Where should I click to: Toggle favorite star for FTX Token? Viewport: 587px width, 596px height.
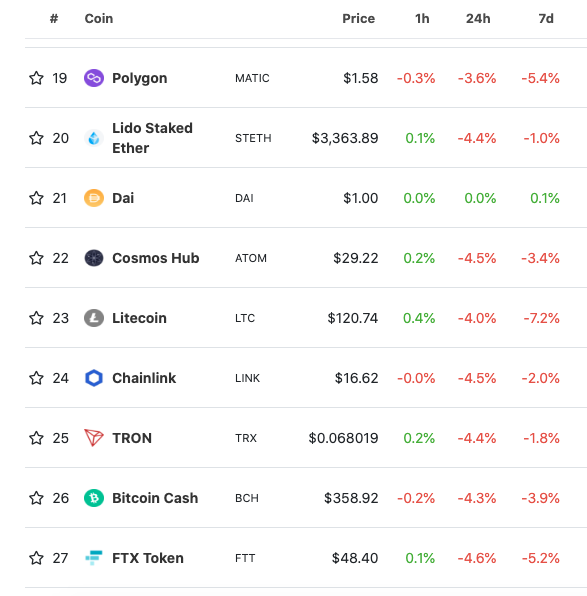(36, 558)
